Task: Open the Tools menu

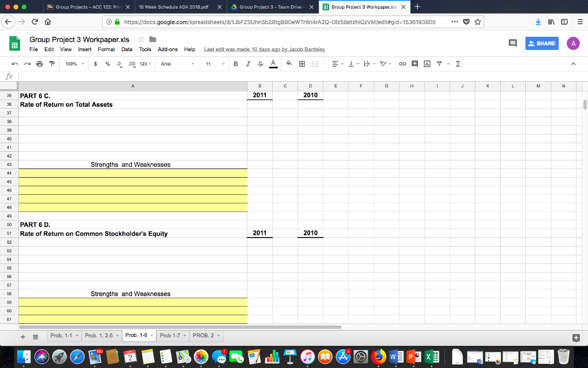Action: (x=145, y=49)
